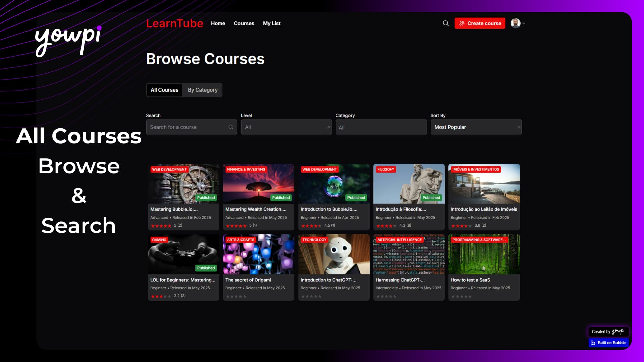
Task: Click WEB DEVELOPMENT tag on Mastering Bubble.io
Action: click(169, 169)
